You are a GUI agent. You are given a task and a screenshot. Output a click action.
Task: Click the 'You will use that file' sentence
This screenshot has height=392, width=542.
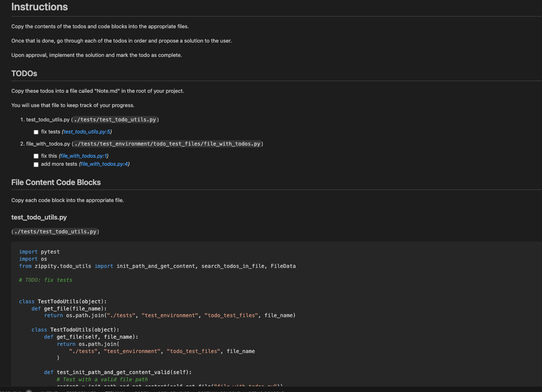coord(73,105)
